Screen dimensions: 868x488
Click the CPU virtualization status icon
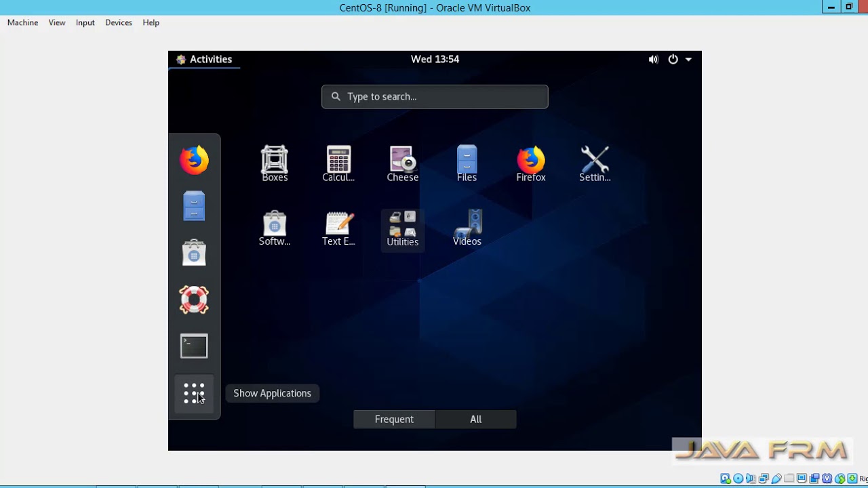click(827, 479)
